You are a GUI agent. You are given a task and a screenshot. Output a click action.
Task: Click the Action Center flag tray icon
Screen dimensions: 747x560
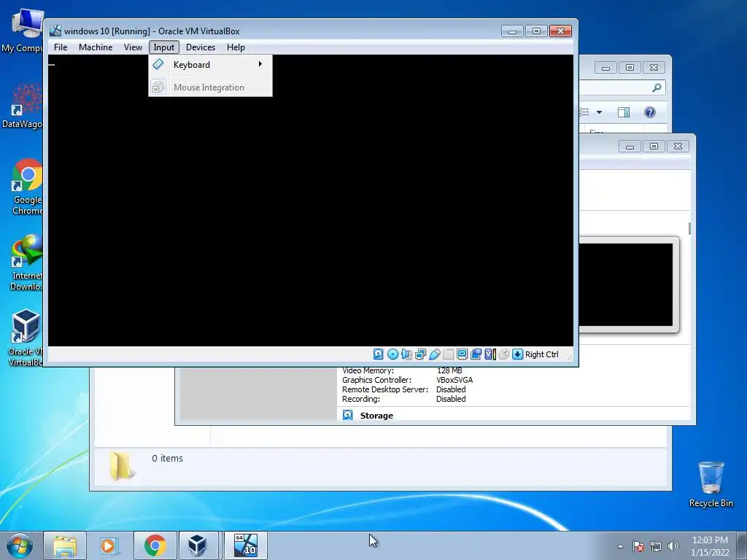[x=638, y=546]
